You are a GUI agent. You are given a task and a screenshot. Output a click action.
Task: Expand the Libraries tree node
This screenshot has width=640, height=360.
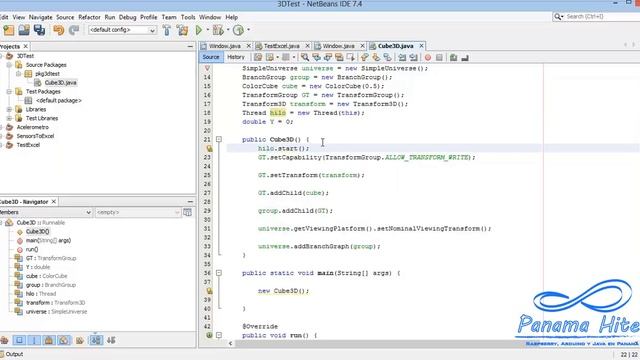coord(9,109)
